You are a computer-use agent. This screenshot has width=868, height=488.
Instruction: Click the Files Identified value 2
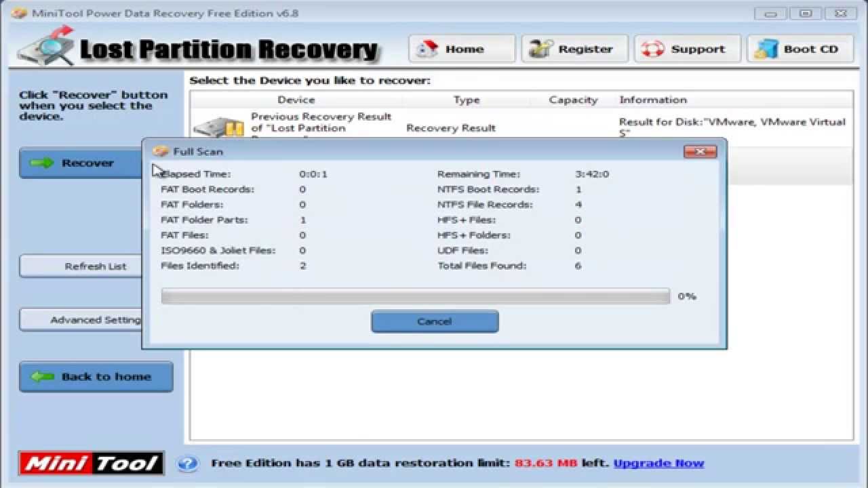coord(302,266)
